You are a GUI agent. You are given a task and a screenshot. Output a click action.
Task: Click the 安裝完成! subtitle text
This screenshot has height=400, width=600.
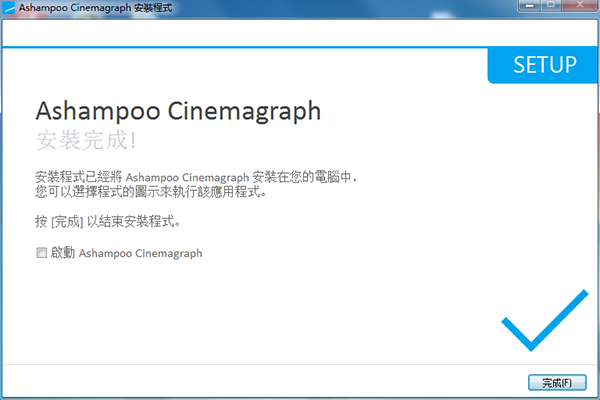tap(86, 140)
